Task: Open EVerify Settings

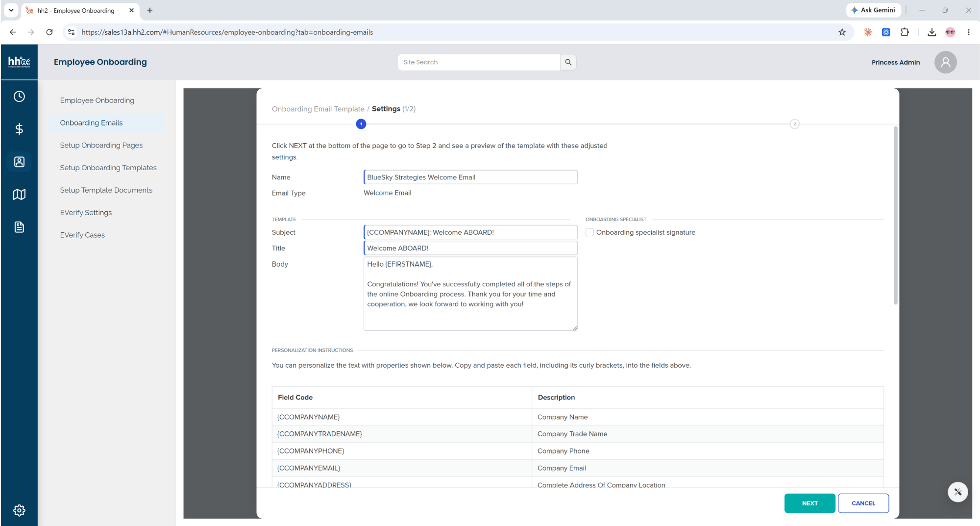Action: [x=86, y=213]
